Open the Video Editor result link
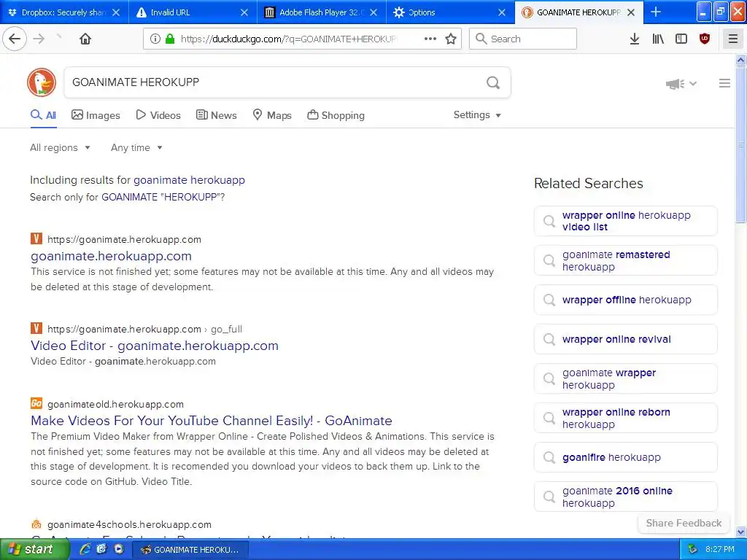This screenshot has width=747, height=560. pos(155,345)
